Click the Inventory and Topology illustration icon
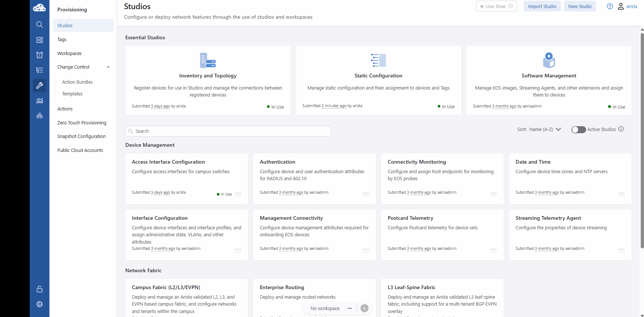 (x=208, y=61)
